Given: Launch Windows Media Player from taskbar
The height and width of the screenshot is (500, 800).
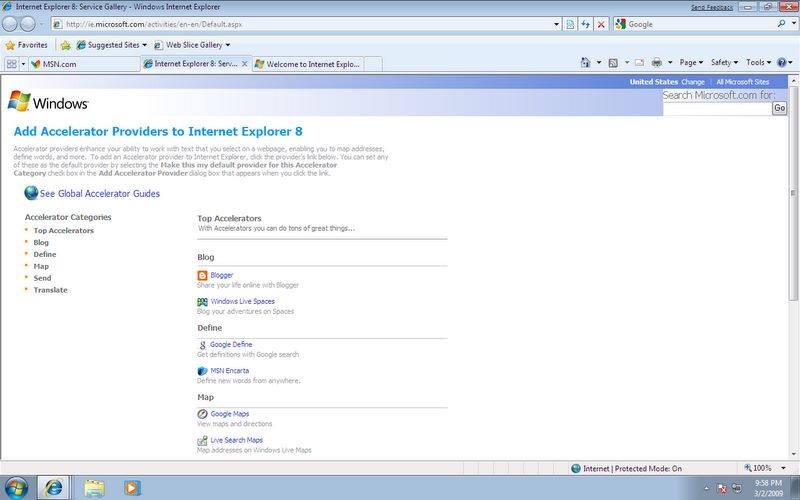Looking at the screenshot, I should (x=132, y=488).
